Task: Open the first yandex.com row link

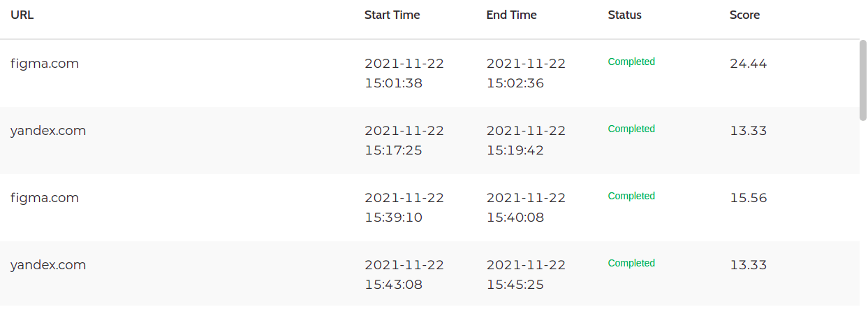Action: pyautogui.click(x=48, y=131)
